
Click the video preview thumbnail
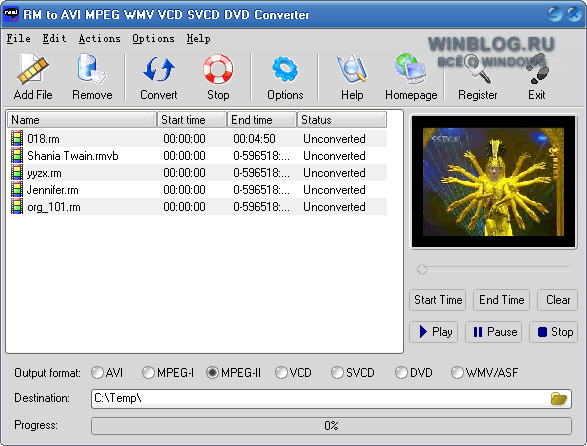(493, 182)
